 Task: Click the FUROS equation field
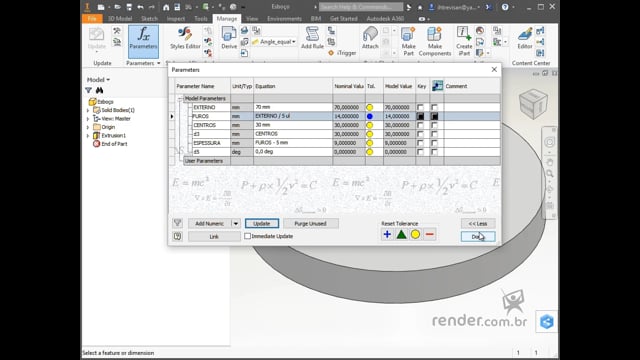tap(293, 116)
